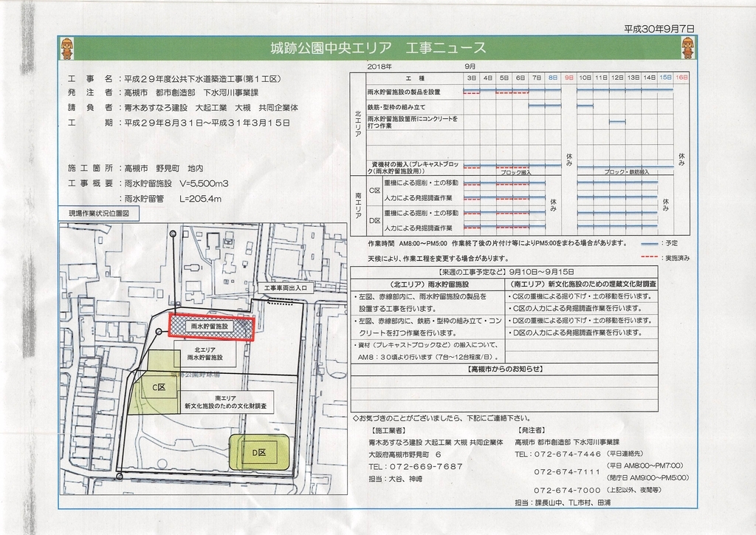Viewport: 756px width, 535px height.
Task: Click the red 16日 date column header
Action: coord(681,78)
